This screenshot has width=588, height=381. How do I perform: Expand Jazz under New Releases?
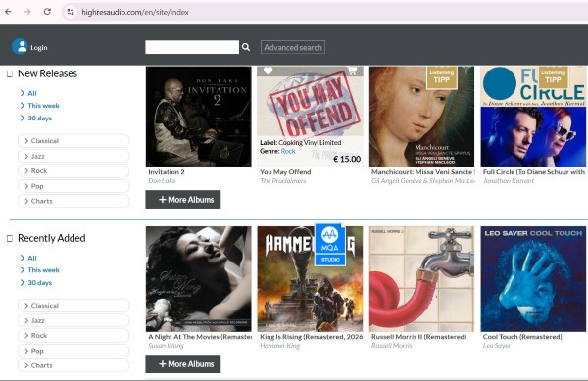click(x=73, y=156)
